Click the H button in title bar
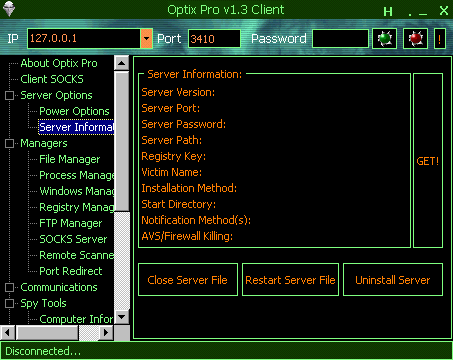 [x=388, y=12]
